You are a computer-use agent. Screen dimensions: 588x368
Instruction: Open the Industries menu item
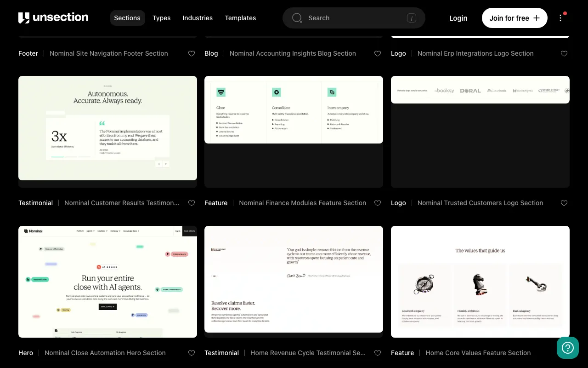(198, 18)
